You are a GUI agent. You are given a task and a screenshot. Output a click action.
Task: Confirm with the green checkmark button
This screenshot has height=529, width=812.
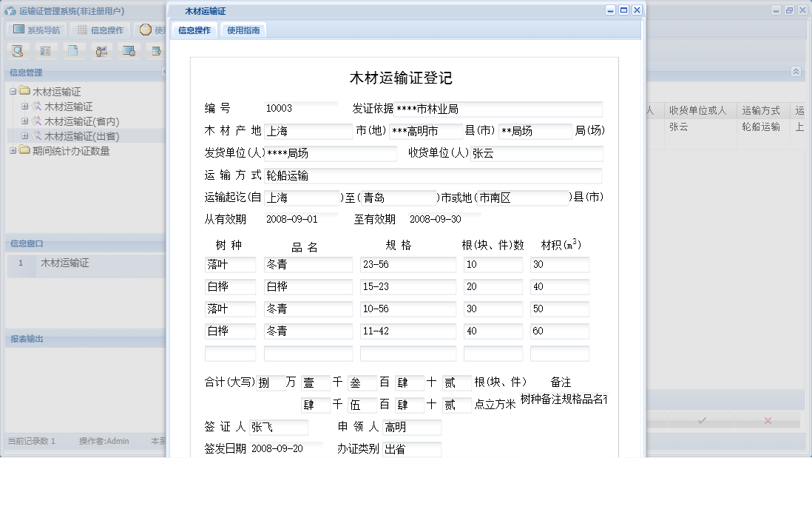tap(703, 420)
